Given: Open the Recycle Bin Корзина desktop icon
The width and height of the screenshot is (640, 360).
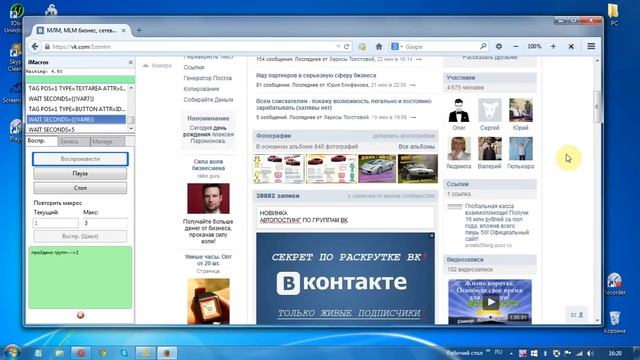Looking at the screenshot, I should point(614,322).
